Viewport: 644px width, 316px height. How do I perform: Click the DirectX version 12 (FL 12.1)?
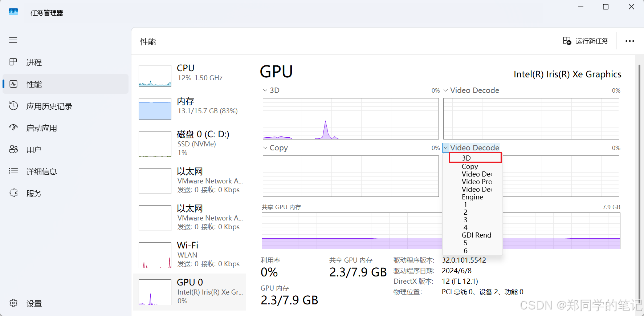[460, 281]
